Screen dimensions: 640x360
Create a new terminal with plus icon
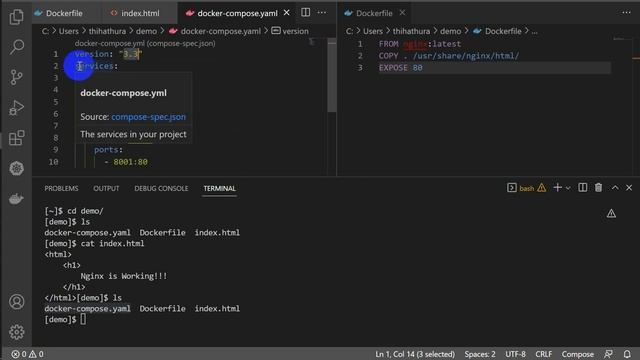coord(557,188)
